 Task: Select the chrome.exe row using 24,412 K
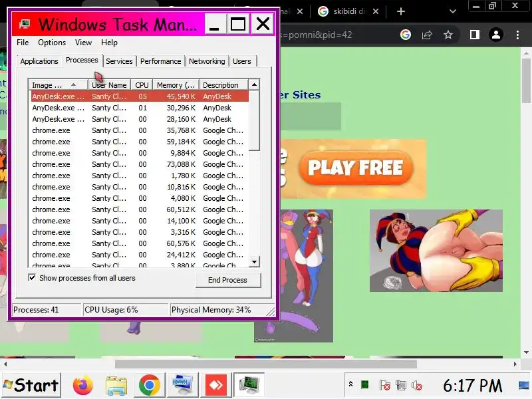(x=140, y=255)
